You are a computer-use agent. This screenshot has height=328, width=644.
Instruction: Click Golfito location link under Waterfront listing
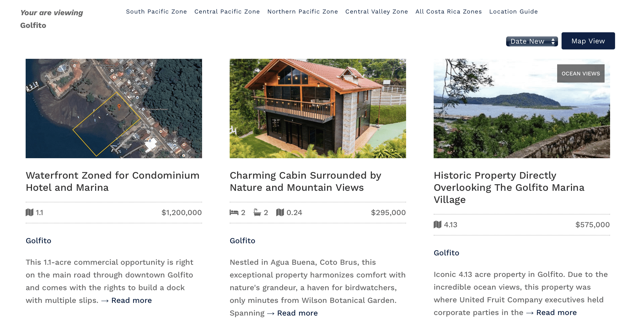(x=39, y=241)
